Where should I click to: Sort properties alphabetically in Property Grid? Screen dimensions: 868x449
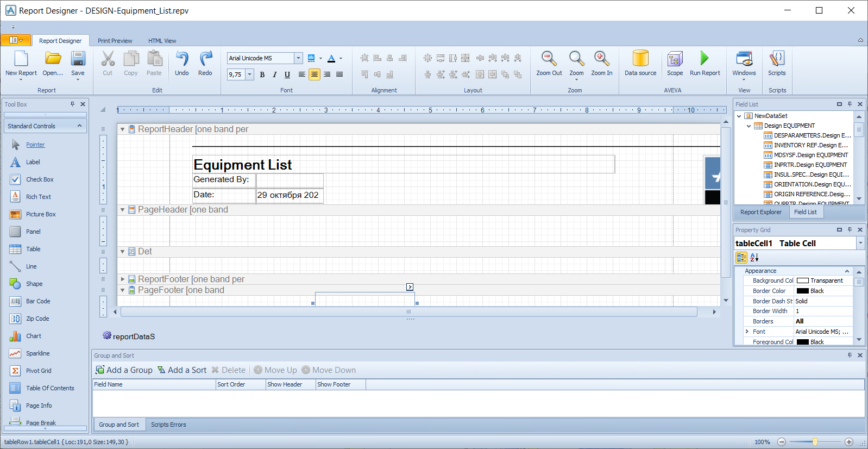click(754, 258)
